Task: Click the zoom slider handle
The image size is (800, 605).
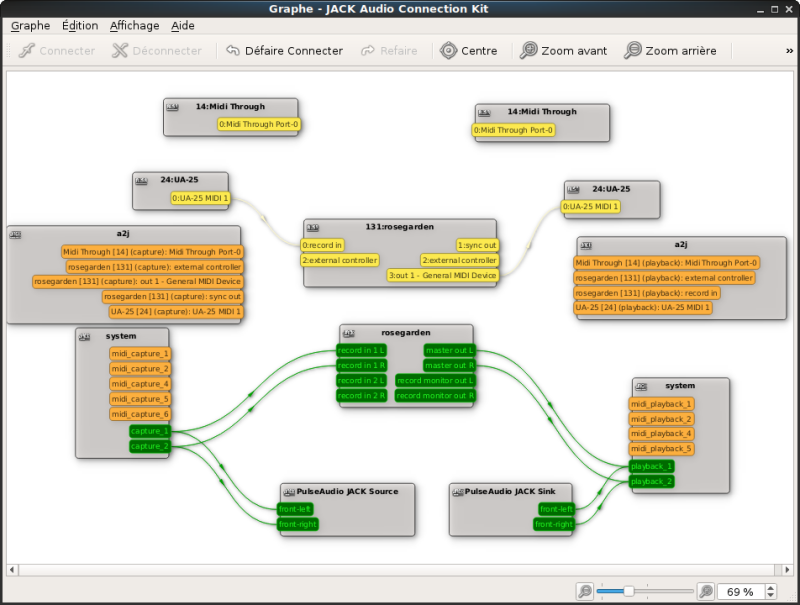Action: [x=629, y=591]
